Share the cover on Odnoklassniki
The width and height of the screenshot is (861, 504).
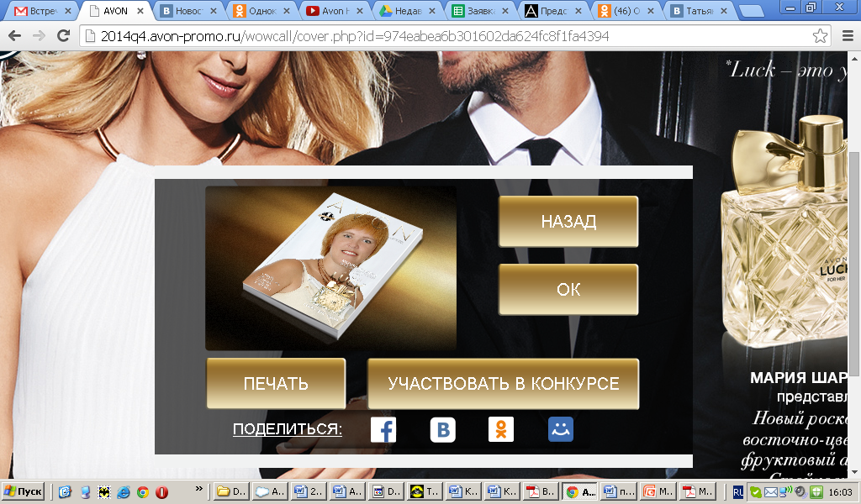pos(501,429)
